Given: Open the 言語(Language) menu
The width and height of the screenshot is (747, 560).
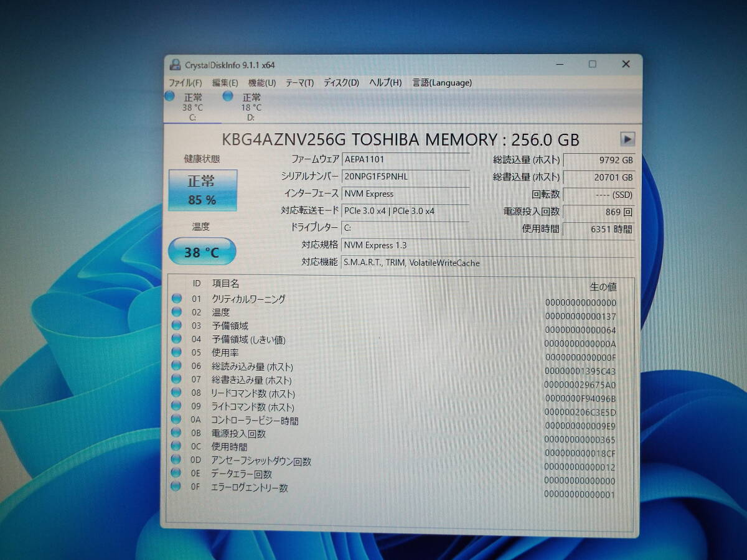Looking at the screenshot, I should tap(442, 83).
